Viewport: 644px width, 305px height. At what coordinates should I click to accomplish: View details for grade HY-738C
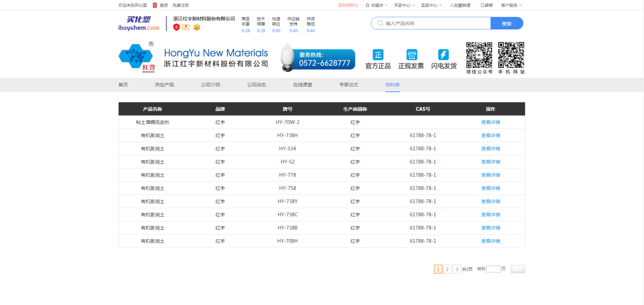click(x=491, y=215)
